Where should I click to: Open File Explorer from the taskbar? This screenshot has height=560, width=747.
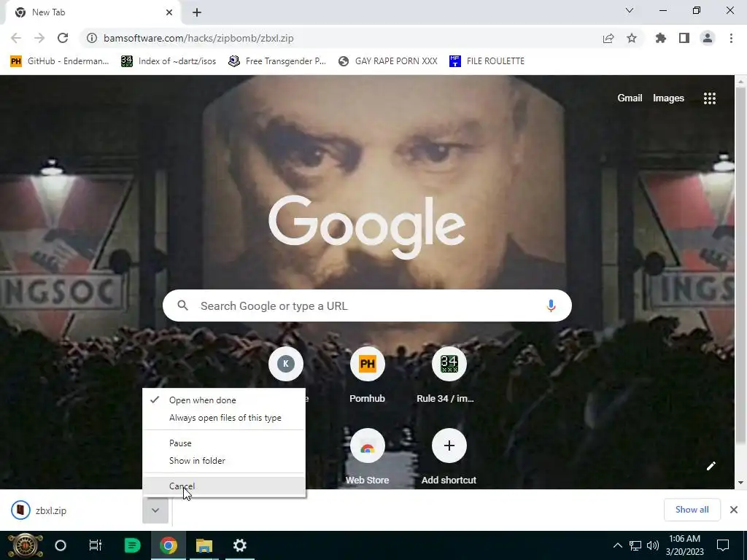(x=204, y=545)
